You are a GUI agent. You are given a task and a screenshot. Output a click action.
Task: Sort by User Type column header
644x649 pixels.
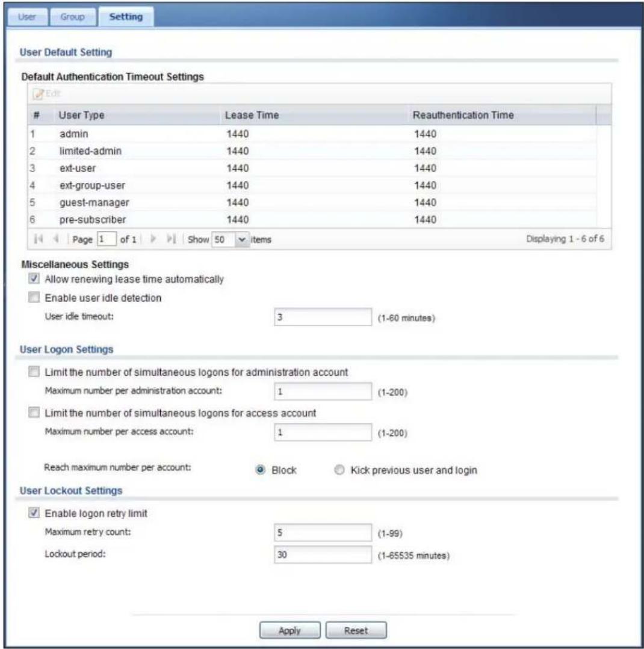pos(137,115)
